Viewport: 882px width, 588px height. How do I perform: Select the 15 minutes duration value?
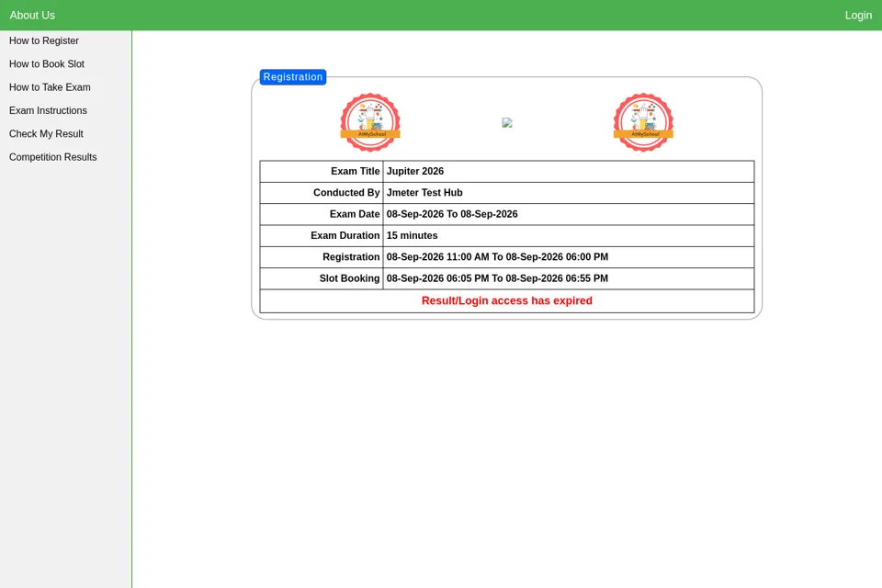pos(412,235)
